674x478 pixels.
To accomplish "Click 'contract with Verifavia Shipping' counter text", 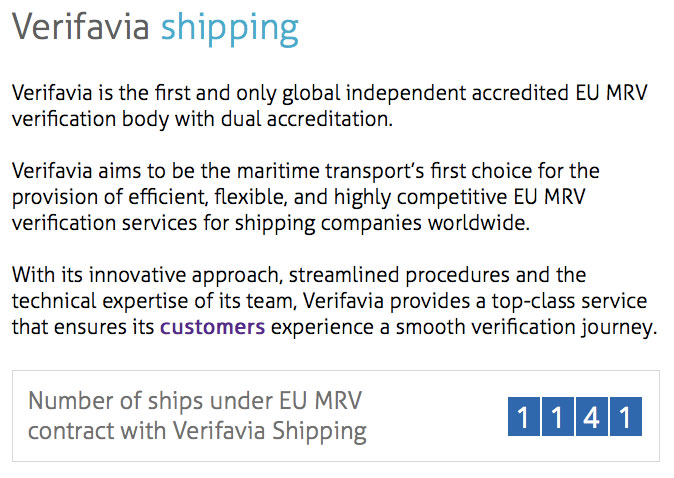I will click(x=197, y=432).
